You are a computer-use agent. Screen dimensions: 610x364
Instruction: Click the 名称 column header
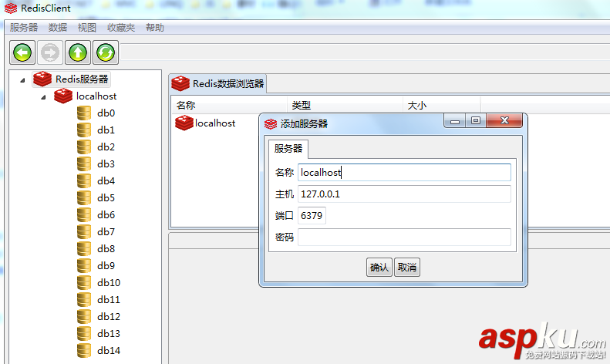[x=229, y=106]
